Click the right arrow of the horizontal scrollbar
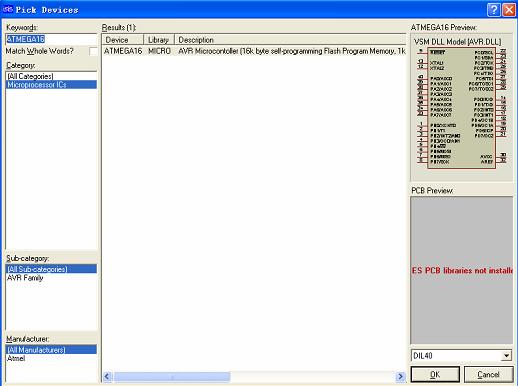 point(400,377)
